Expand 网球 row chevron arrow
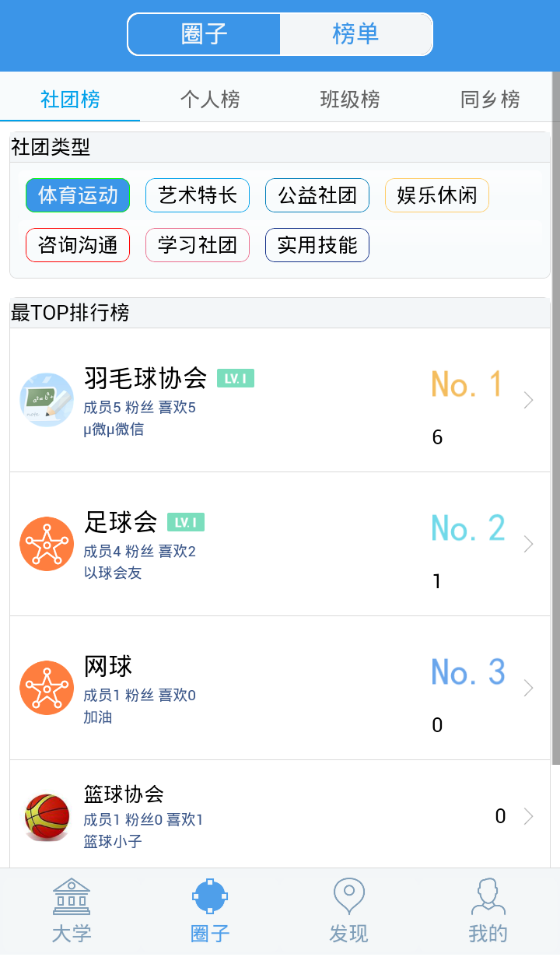 (529, 688)
